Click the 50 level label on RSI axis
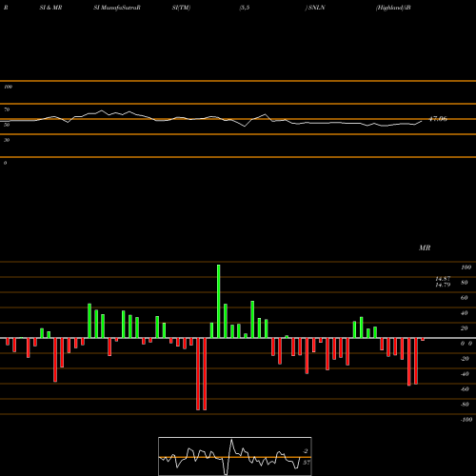 pos(7,125)
